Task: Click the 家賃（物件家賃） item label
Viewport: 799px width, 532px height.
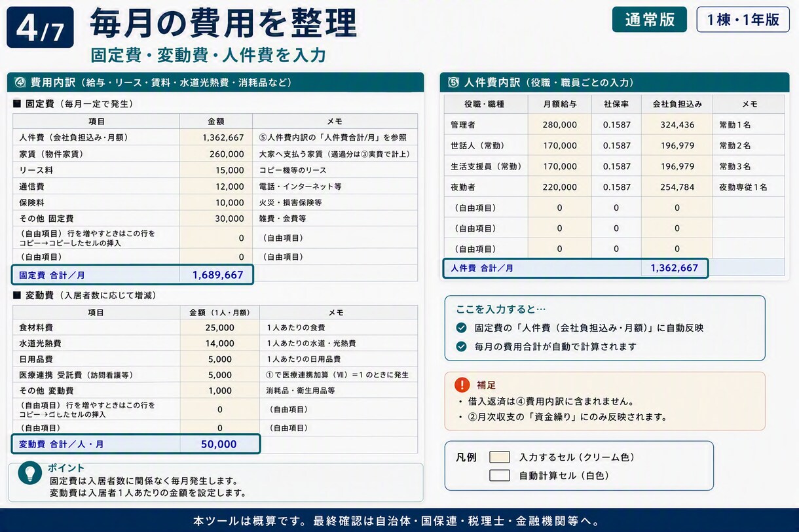Action: (51, 154)
